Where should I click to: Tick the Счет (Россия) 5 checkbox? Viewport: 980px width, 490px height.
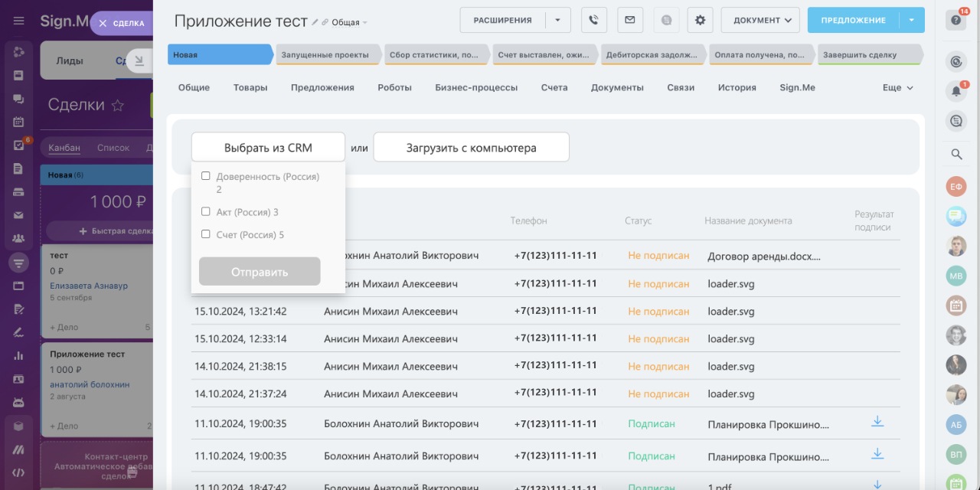205,234
